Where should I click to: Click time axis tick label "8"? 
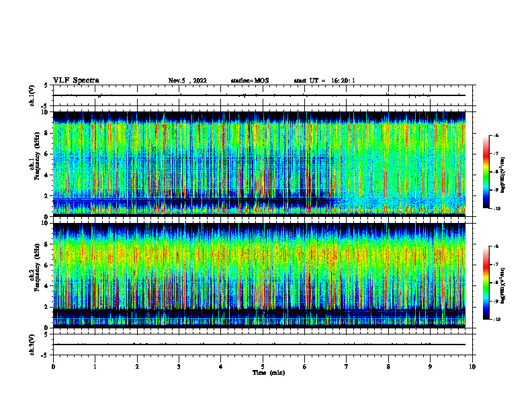[x=388, y=367]
